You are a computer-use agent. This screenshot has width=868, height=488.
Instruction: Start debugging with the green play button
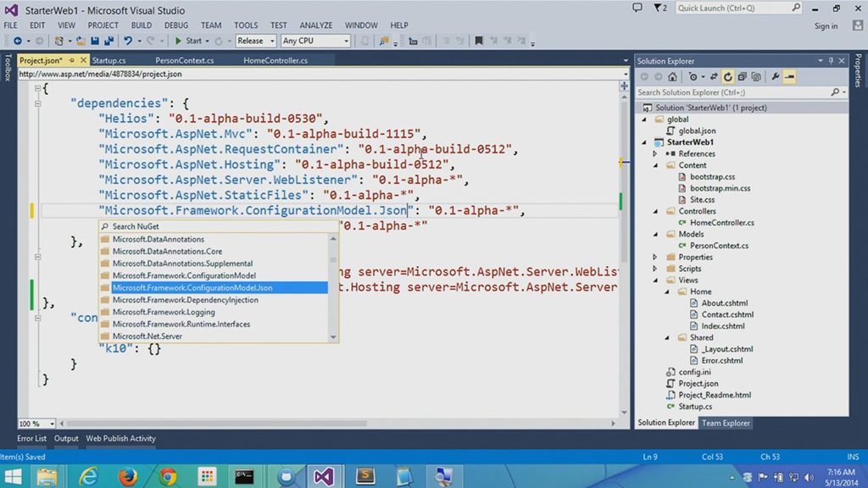pyautogui.click(x=178, y=41)
